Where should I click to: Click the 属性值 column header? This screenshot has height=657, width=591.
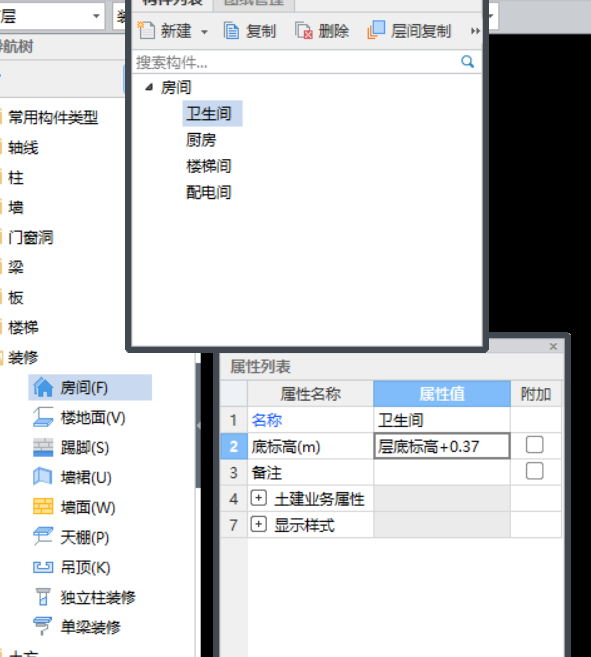pyautogui.click(x=442, y=394)
